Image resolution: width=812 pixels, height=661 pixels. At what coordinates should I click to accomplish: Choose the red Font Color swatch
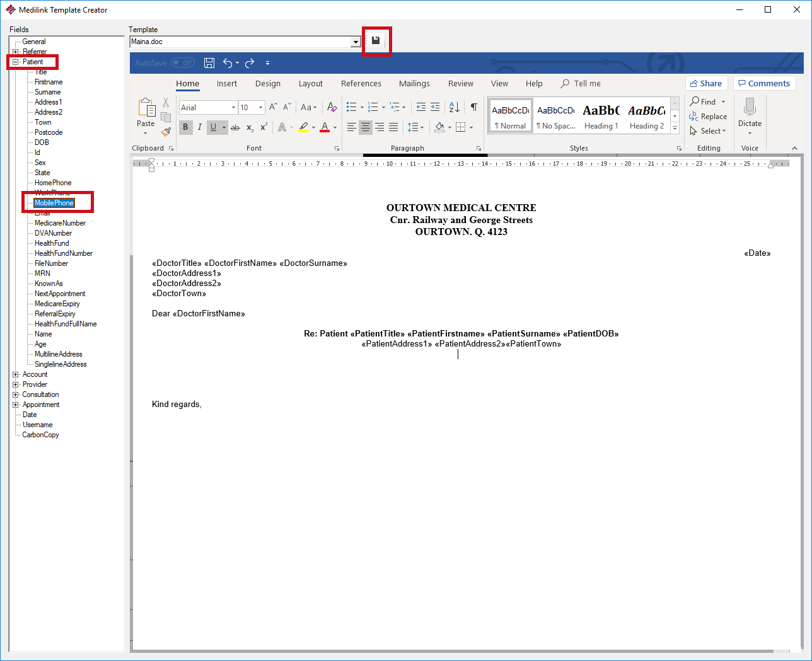coord(325,127)
